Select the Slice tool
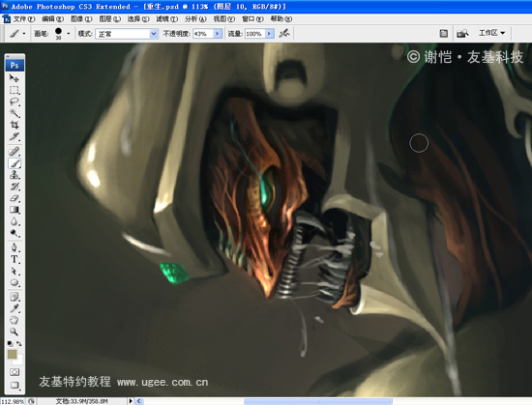 15,136
